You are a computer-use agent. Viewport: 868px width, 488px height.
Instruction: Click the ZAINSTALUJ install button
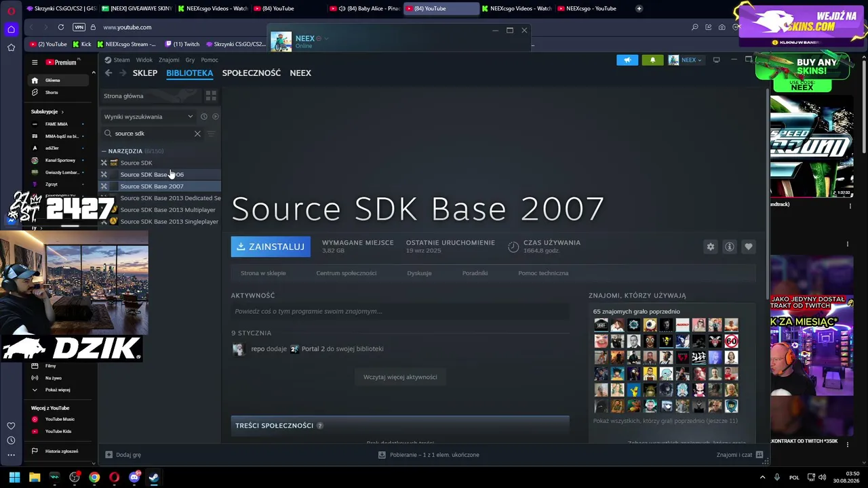[271, 247]
